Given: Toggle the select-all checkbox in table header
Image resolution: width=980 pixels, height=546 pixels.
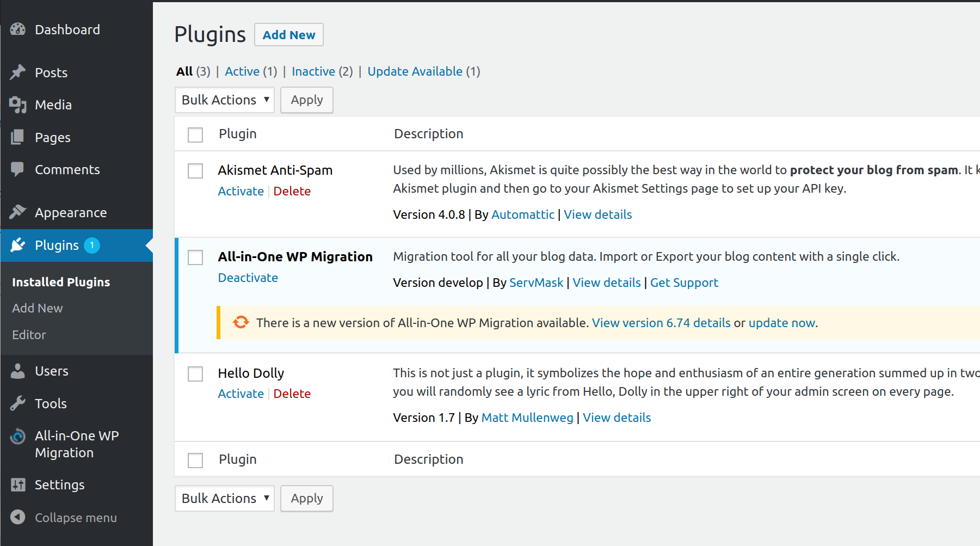Looking at the screenshot, I should coord(195,134).
